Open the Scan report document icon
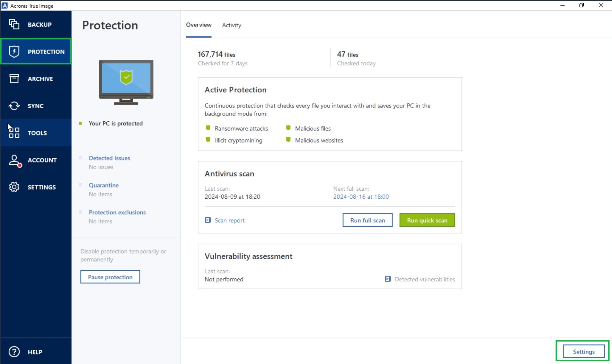 pos(208,220)
